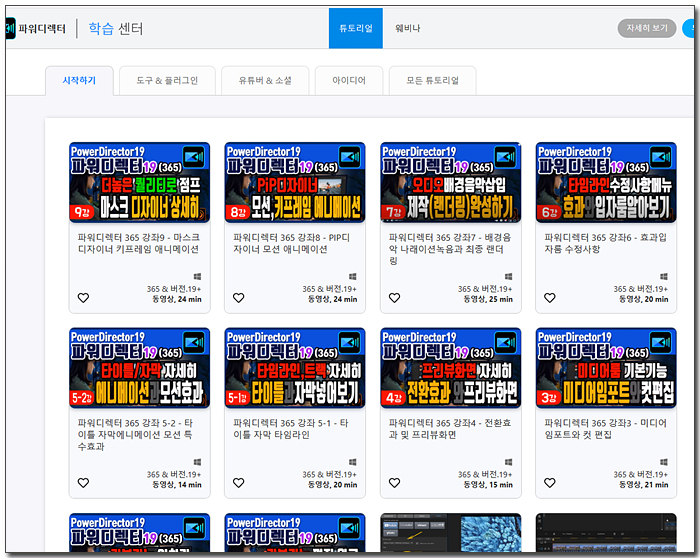The height and width of the screenshot is (558, 700).
Task: Click title 파워디렉터 365 강좌 5-1
Action: tap(291, 429)
